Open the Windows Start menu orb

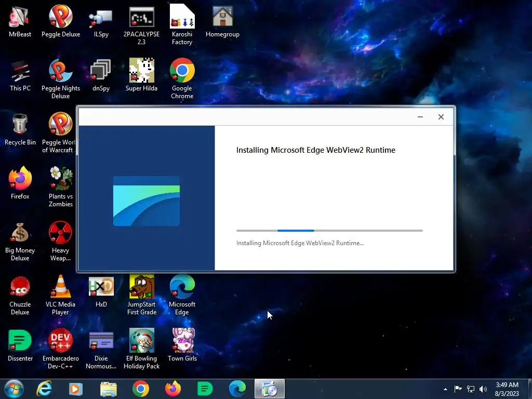pos(14,389)
